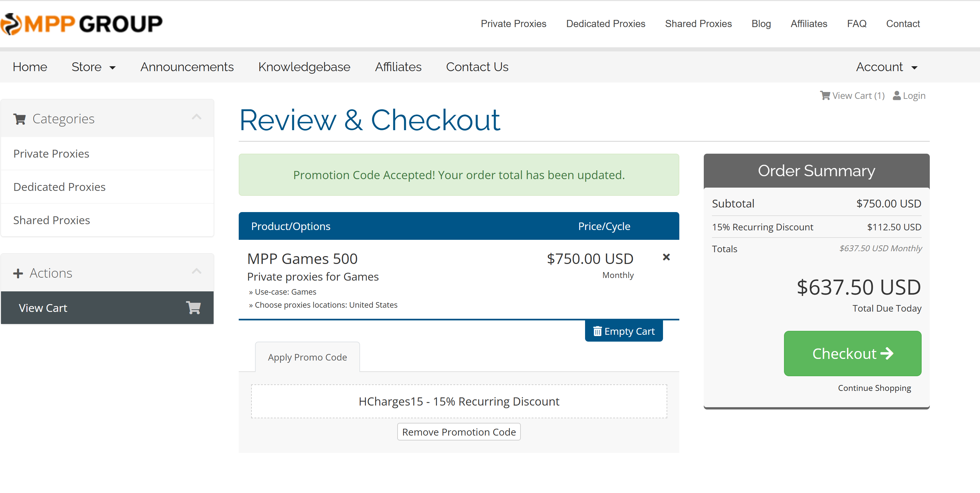Open Announcements page
The width and height of the screenshot is (980, 493).
[x=187, y=67]
